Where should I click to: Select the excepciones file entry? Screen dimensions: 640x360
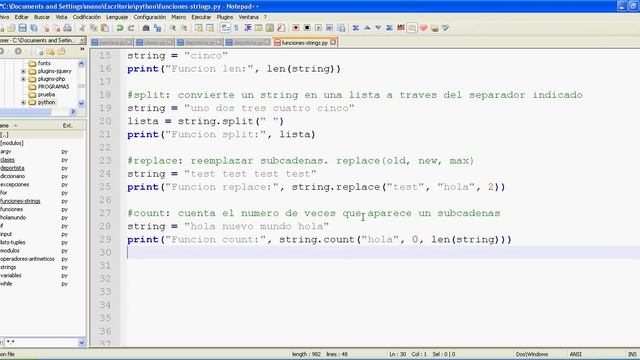point(14,184)
